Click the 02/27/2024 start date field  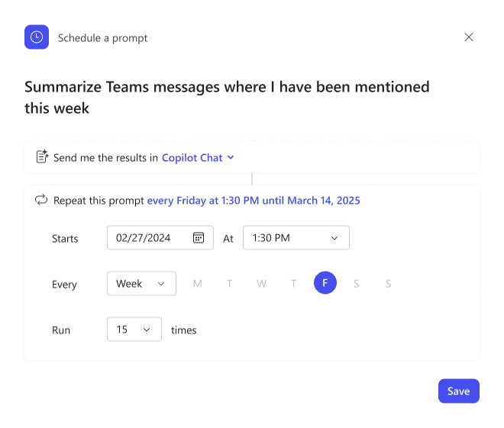click(160, 237)
